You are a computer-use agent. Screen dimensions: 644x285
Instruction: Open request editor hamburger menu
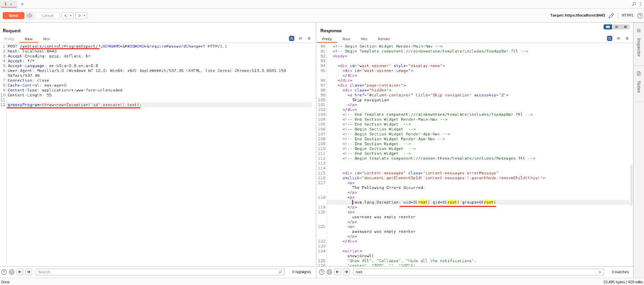click(309, 39)
